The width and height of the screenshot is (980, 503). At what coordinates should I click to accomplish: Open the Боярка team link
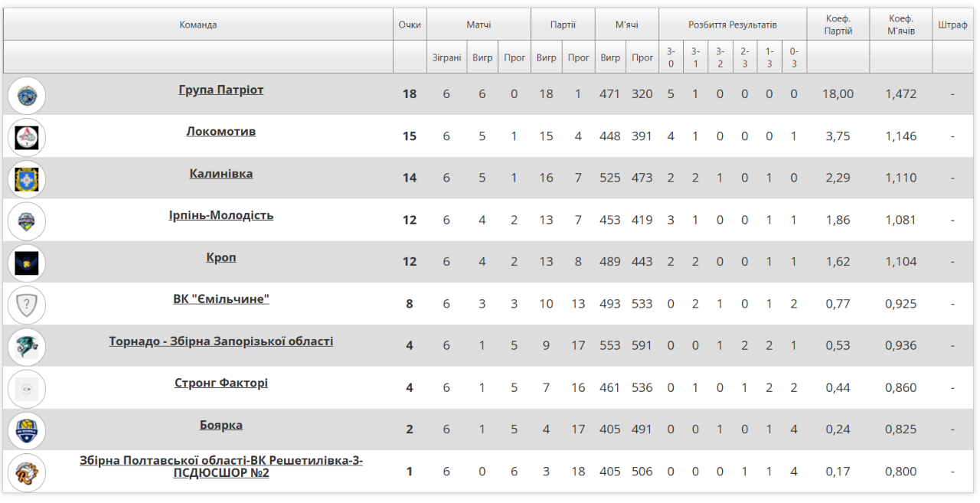[x=221, y=425]
